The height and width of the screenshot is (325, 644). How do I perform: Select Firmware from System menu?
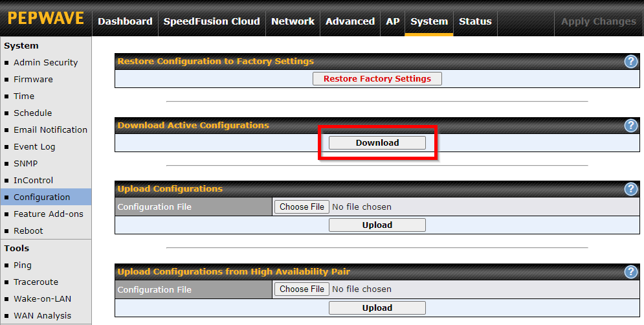(33, 79)
